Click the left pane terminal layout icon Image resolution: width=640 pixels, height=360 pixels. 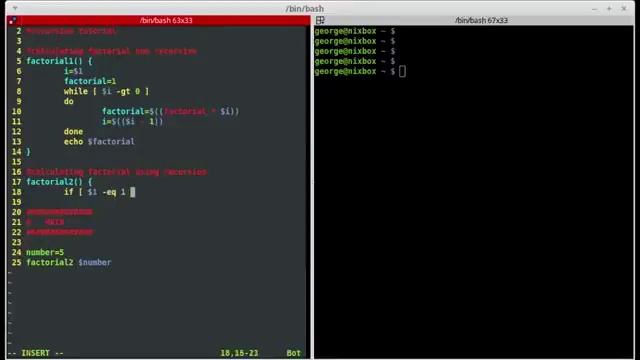coord(13,20)
